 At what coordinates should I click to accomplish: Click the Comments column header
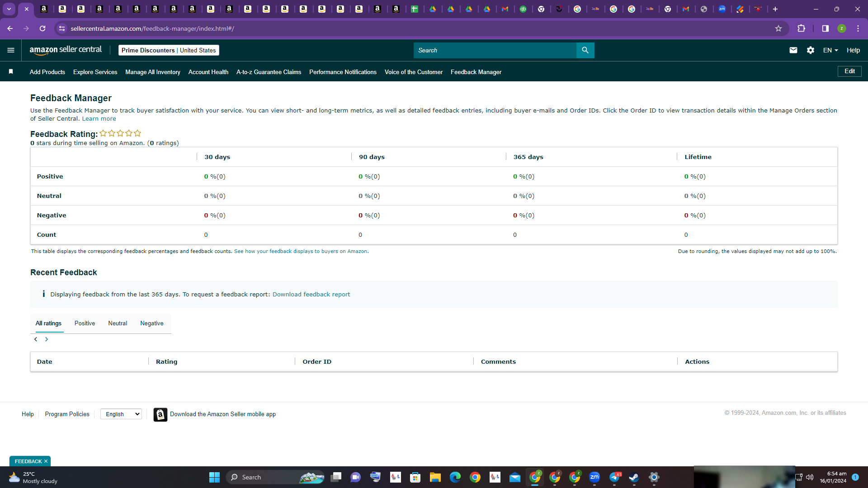click(x=498, y=362)
